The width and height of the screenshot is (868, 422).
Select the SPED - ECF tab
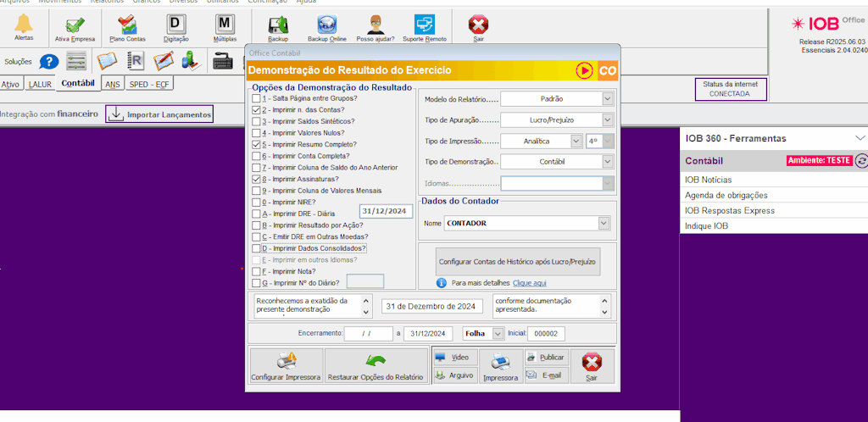[x=149, y=84]
